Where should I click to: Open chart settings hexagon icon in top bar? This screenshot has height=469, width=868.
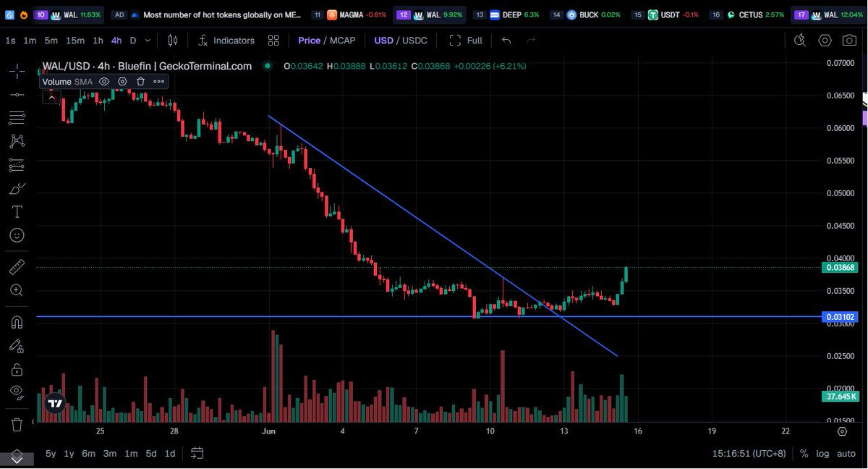coord(825,41)
